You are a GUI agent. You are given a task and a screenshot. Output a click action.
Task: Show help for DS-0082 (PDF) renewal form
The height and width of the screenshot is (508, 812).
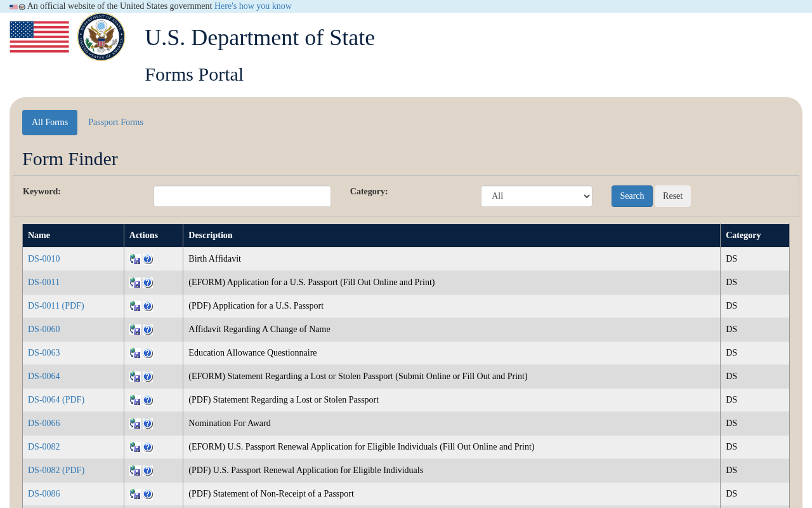(148, 471)
